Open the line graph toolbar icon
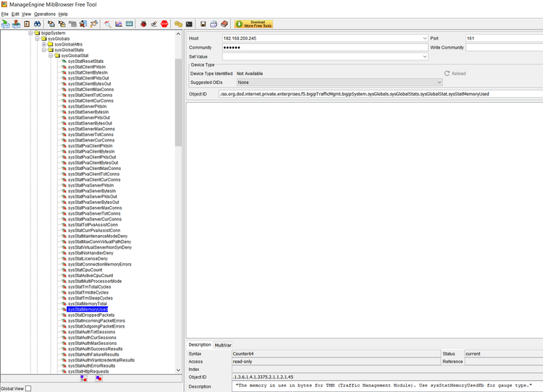This screenshot has height=392, width=543. point(119,24)
